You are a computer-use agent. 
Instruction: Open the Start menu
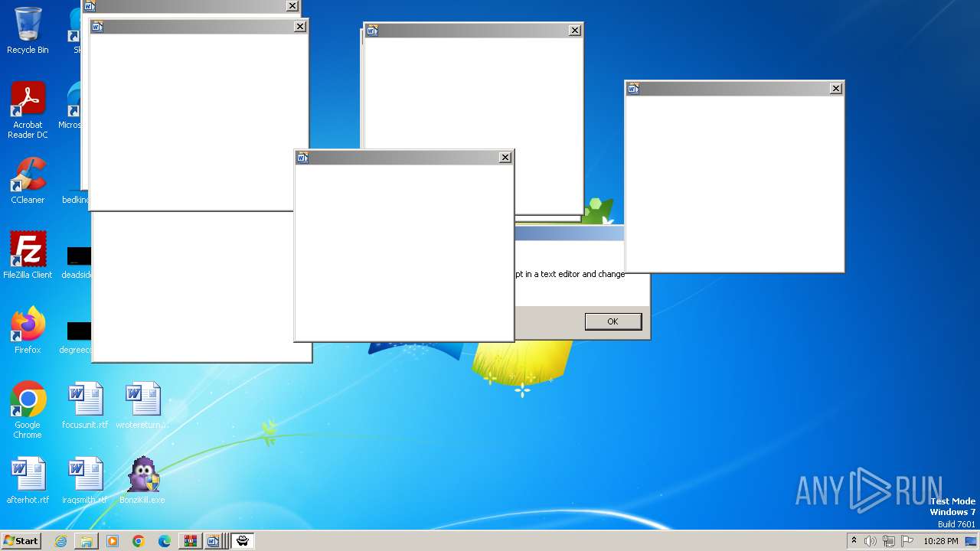tap(21, 541)
